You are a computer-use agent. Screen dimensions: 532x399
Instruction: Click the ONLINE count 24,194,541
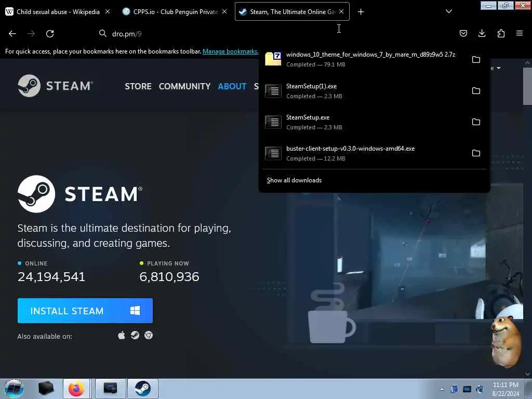(51, 277)
